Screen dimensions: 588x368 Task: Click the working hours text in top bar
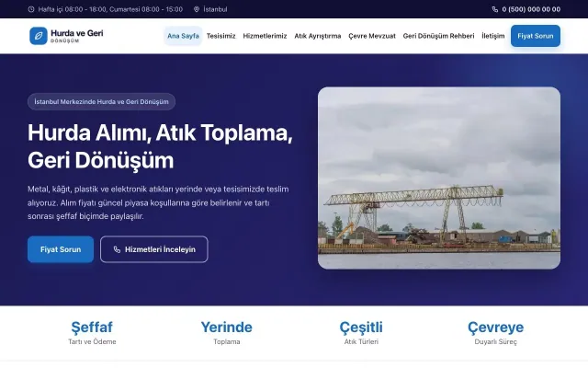(x=110, y=9)
